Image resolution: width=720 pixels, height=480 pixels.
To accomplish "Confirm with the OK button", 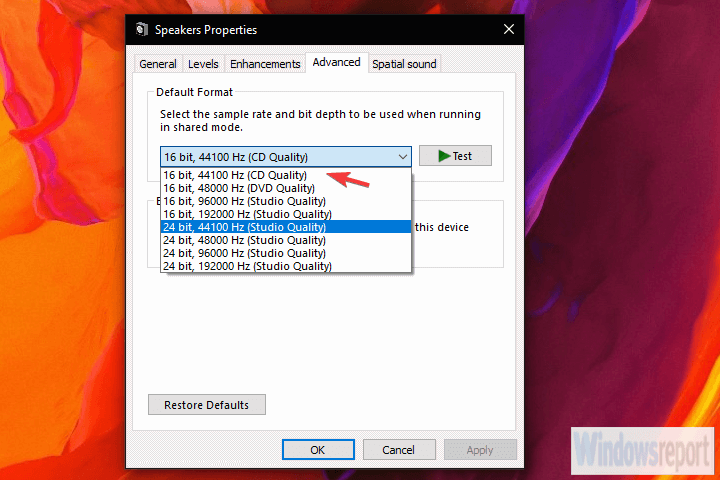I will (318, 450).
